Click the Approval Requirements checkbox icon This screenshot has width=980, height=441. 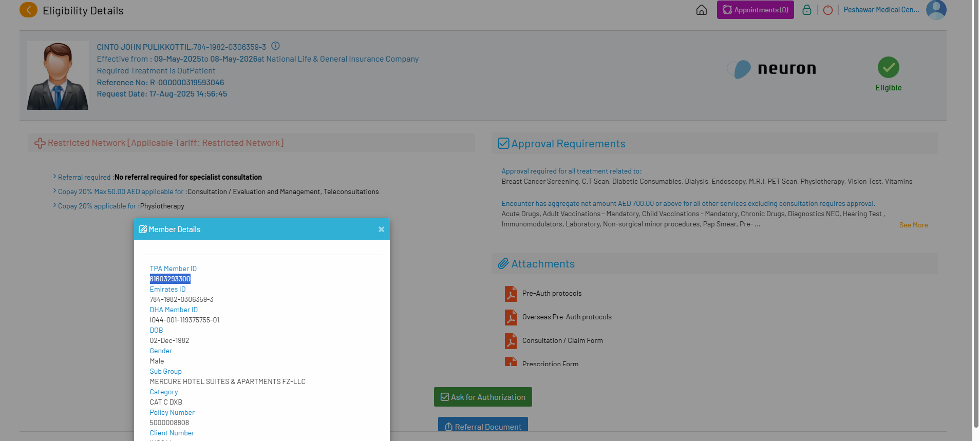pos(503,143)
